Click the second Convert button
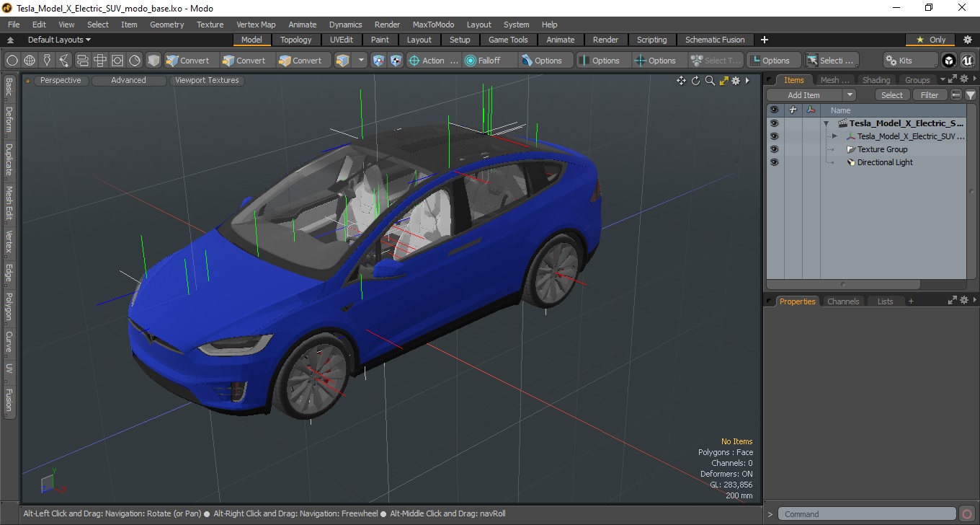 244,61
